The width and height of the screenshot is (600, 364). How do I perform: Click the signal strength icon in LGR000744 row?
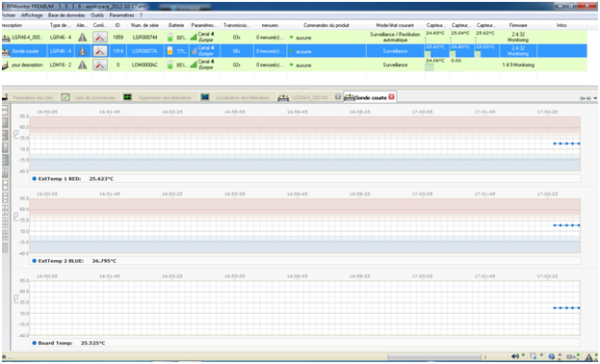click(194, 38)
